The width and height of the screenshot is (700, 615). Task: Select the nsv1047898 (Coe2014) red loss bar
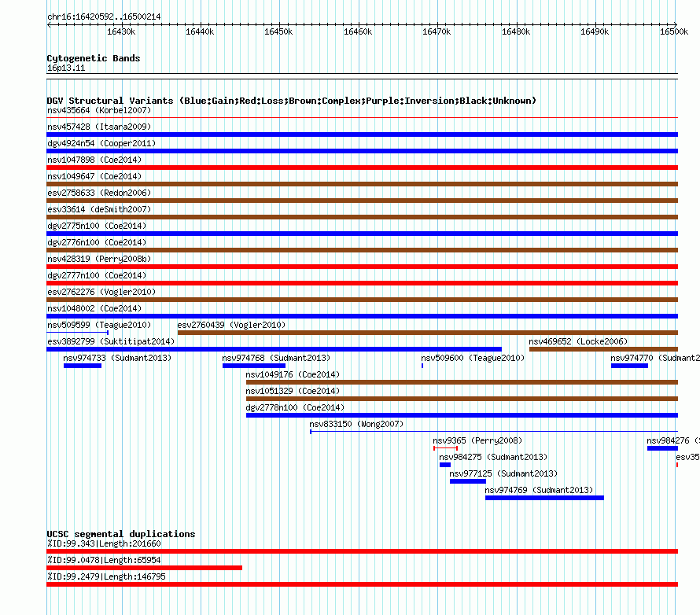(x=362, y=168)
